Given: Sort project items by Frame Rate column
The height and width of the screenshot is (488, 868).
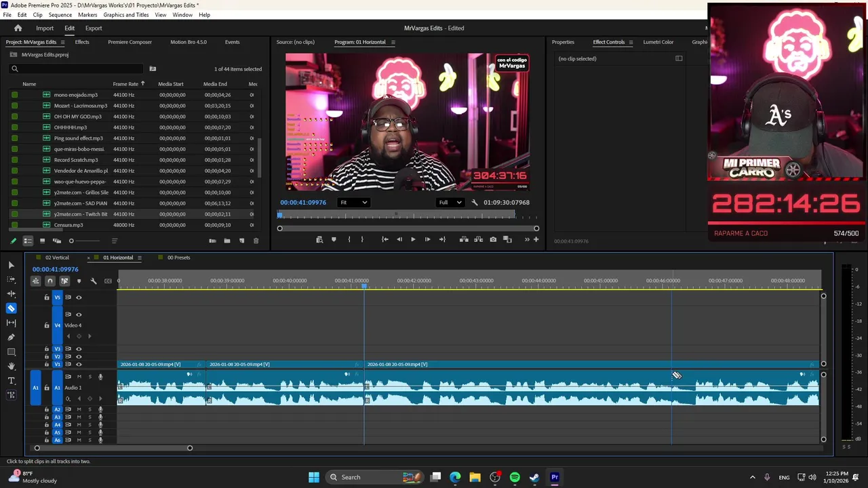Looking at the screenshot, I should coord(125,84).
